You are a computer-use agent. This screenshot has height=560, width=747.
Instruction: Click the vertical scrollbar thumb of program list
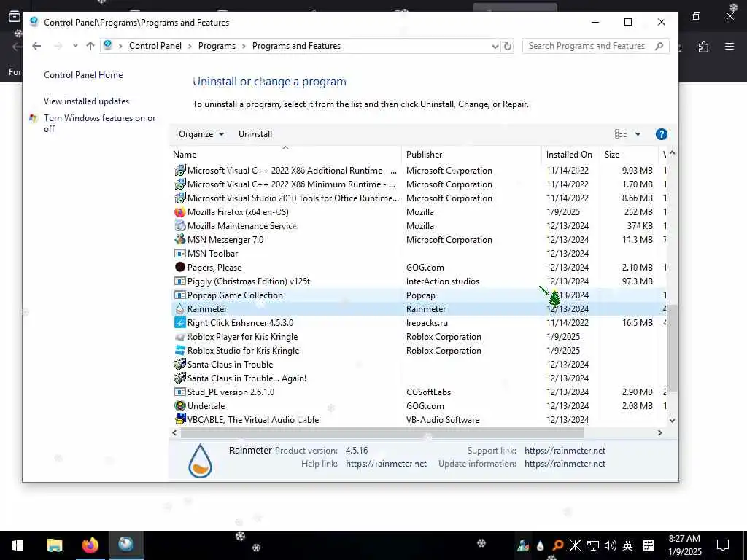672,348
